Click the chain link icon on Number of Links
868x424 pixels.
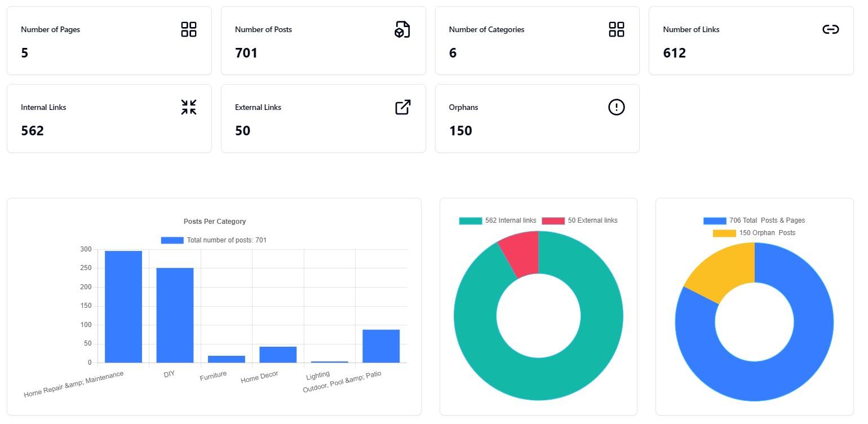831,29
